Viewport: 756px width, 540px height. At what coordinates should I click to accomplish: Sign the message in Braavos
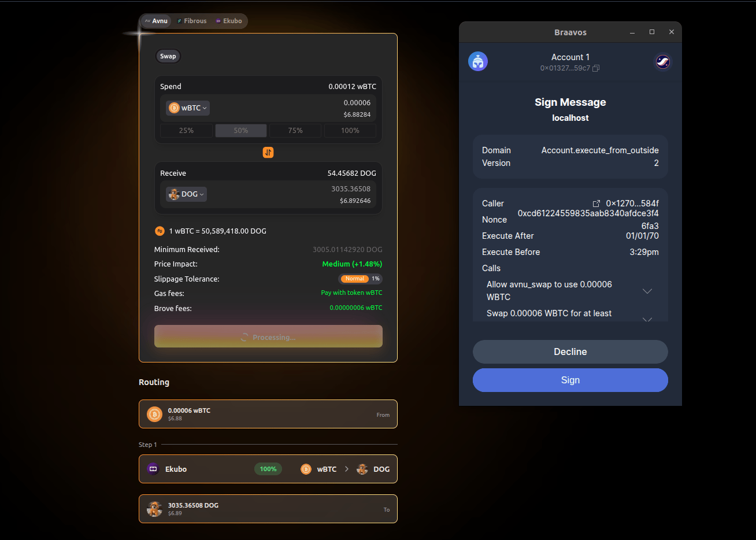point(570,380)
